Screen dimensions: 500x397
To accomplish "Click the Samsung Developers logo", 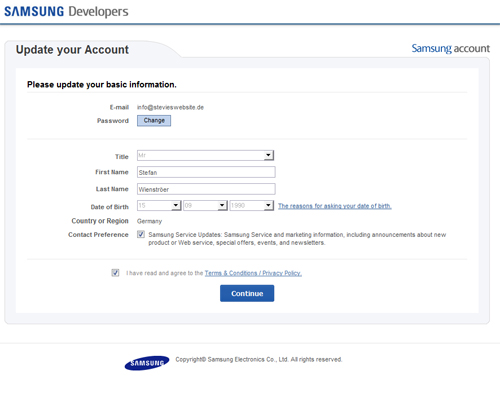I will (66, 12).
